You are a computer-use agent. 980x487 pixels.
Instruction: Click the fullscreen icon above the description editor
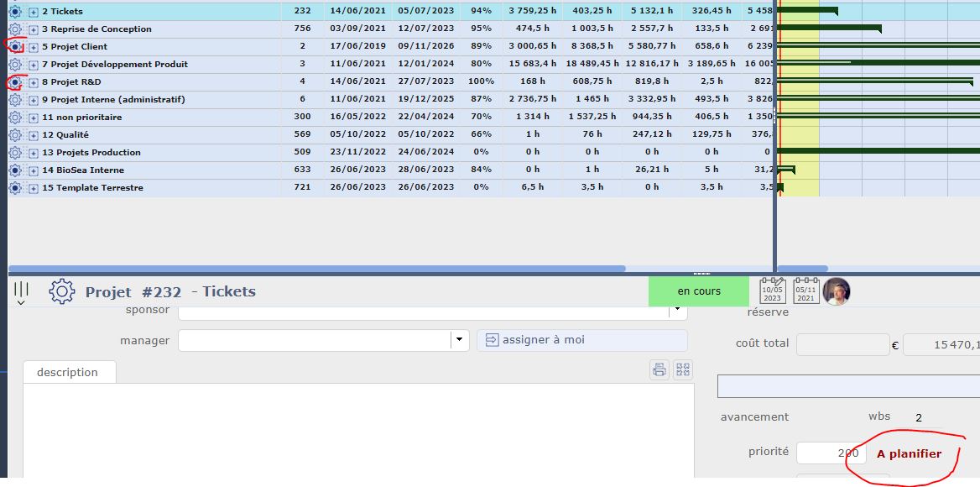(x=683, y=369)
